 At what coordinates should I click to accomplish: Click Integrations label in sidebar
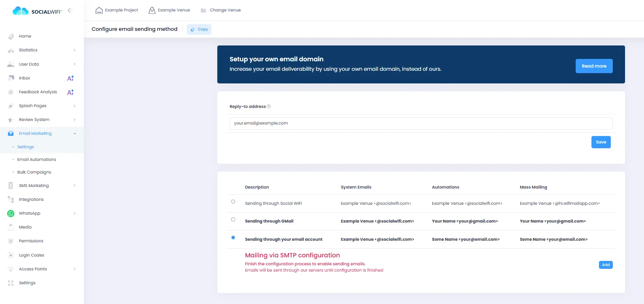(x=31, y=199)
